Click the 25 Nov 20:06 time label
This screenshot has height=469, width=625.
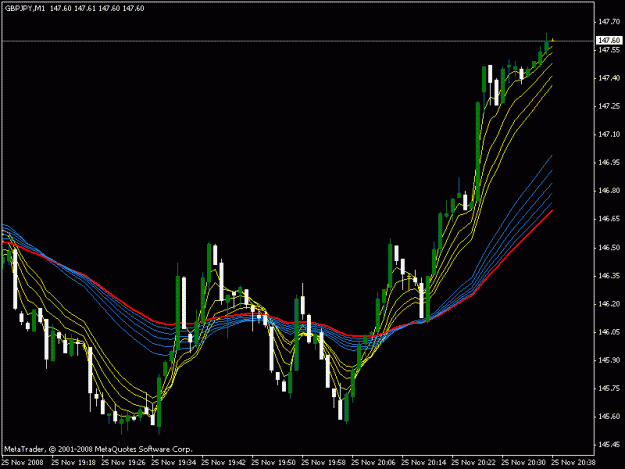pyautogui.click(x=373, y=463)
